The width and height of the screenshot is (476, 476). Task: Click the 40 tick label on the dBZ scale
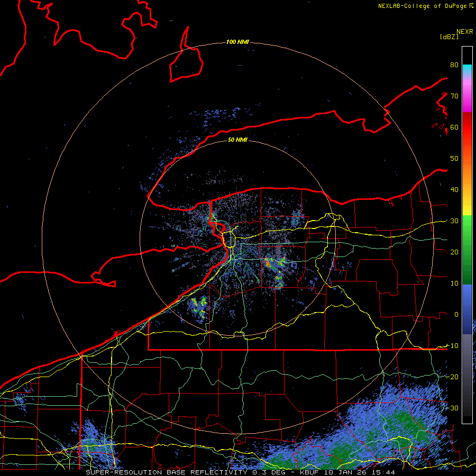coord(454,190)
